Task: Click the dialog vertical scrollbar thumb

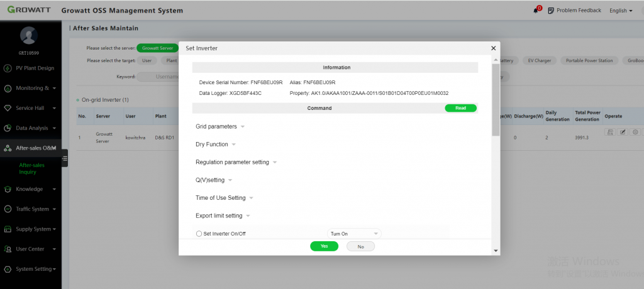Action: coord(496,100)
